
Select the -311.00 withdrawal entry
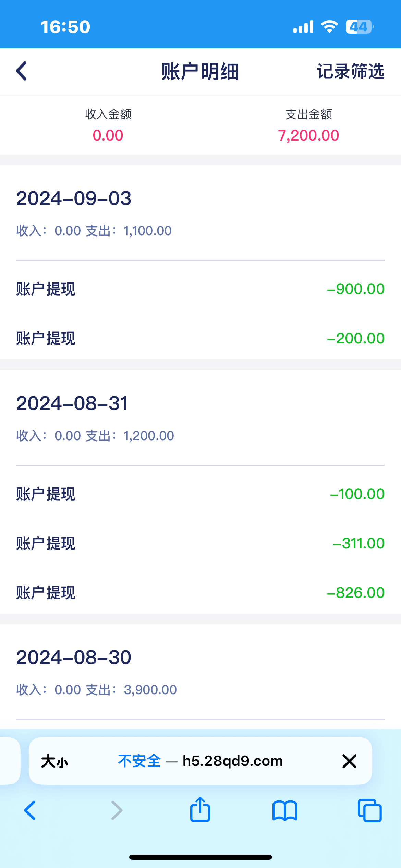[200, 543]
